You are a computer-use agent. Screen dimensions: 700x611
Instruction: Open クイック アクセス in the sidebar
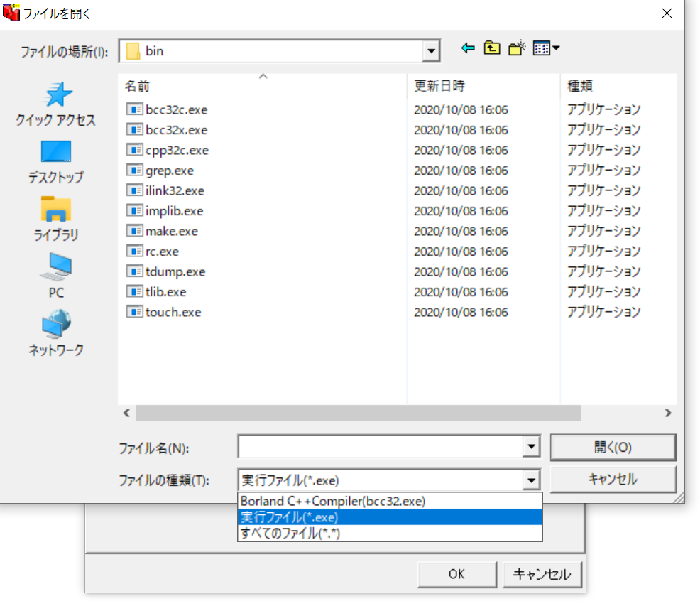click(56, 104)
